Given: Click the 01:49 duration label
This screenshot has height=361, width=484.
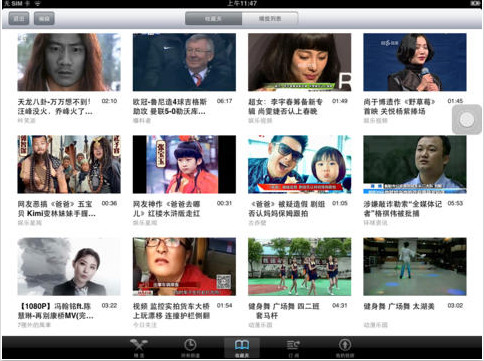Looking at the screenshot, I should point(340,101).
